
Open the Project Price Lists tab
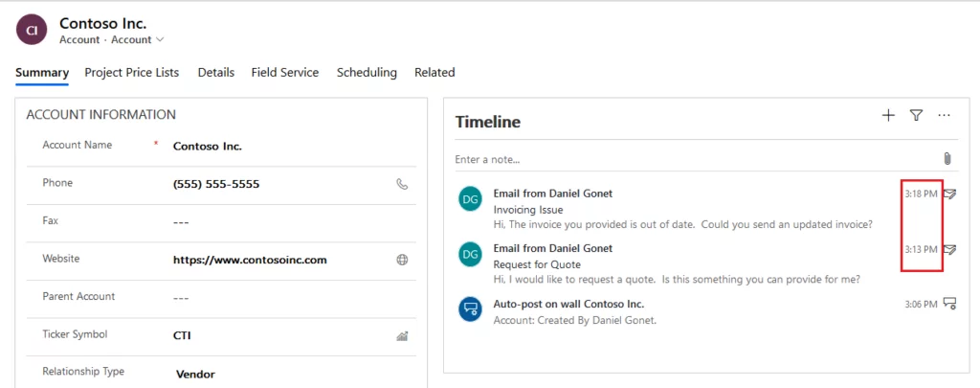point(132,73)
